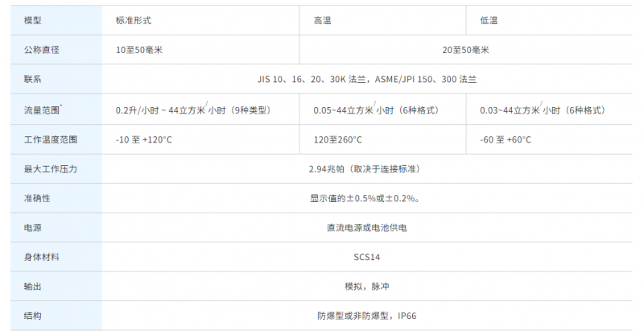Click the -10 至 +120°C temperature cell
644x331 pixels.
pos(144,139)
